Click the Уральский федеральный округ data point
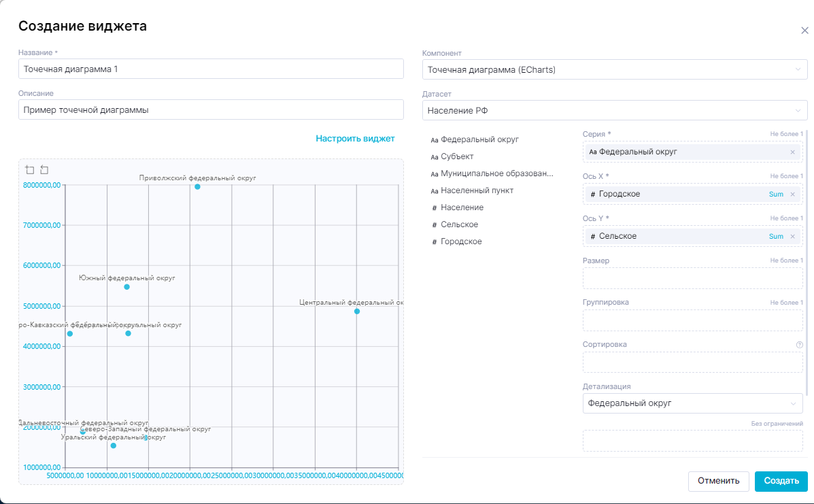This screenshot has height=504, width=814. coord(114,446)
